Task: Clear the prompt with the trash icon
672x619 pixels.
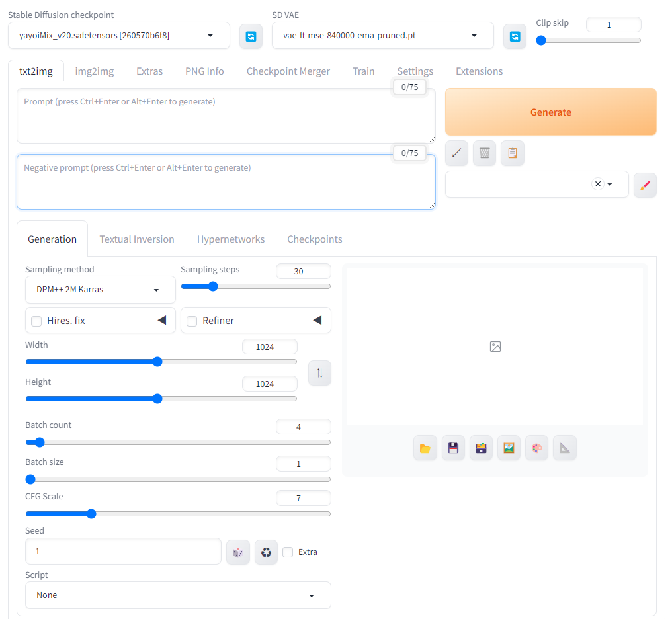Action: [x=484, y=153]
